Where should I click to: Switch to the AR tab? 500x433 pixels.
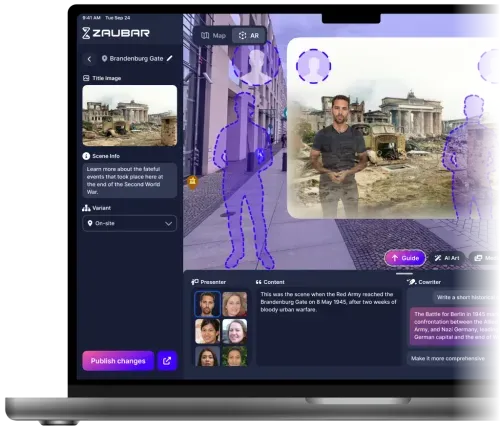click(x=249, y=36)
